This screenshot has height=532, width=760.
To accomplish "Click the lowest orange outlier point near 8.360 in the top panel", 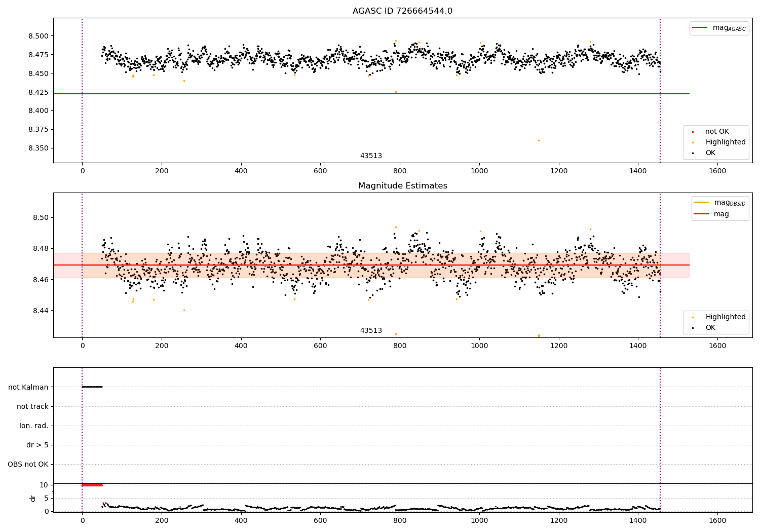I will coord(539,140).
